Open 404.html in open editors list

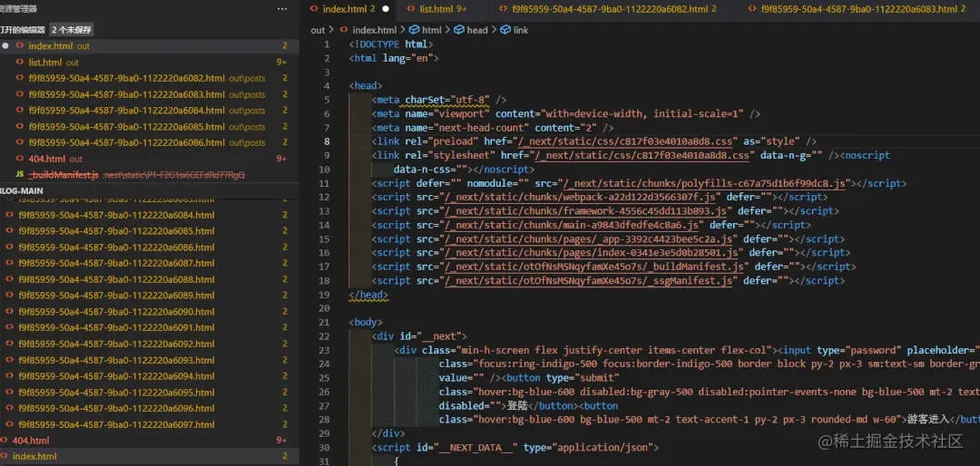pyautogui.click(x=150, y=159)
